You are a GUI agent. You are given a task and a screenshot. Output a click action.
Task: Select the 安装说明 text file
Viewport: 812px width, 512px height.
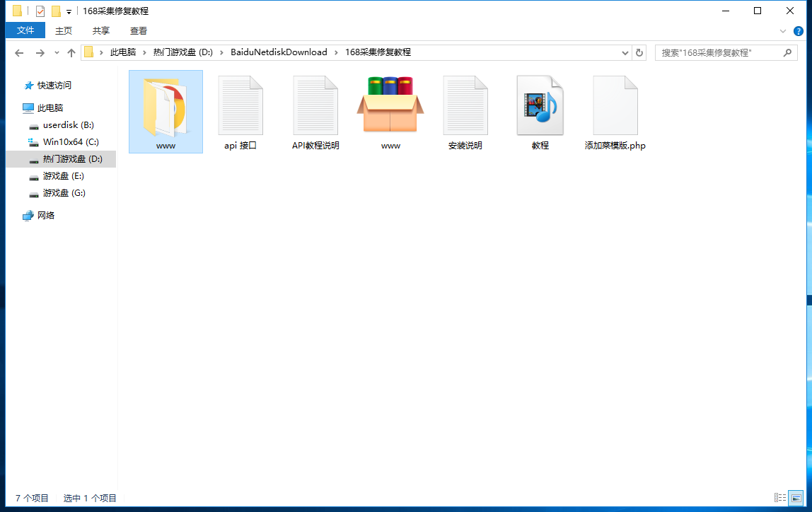click(465, 106)
